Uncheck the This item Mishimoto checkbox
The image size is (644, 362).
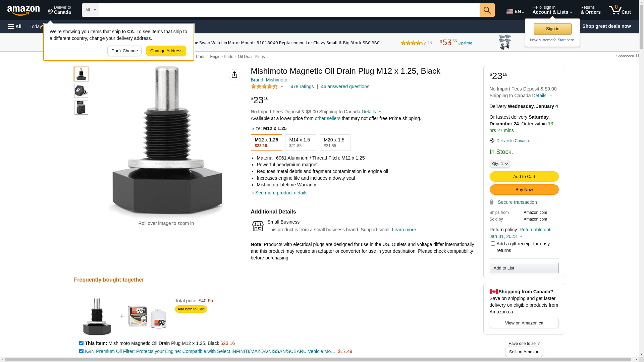81,343
